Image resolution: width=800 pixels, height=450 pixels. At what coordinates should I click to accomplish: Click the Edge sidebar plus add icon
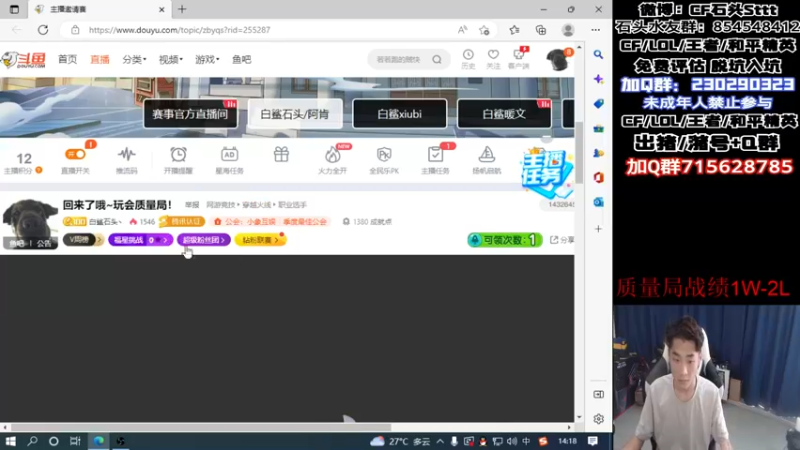(x=598, y=229)
